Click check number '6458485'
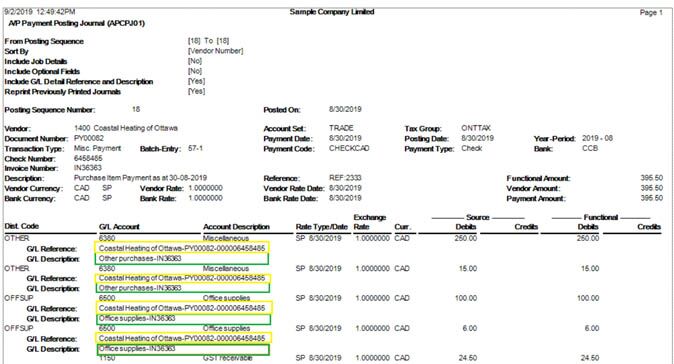The height and width of the screenshot is (364, 674). click(88, 159)
